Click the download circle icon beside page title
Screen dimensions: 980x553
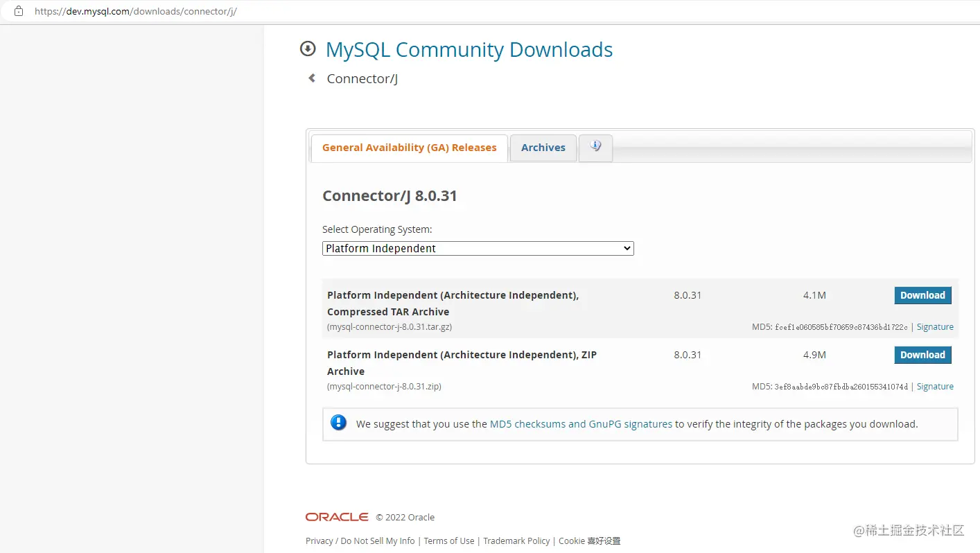coord(308,49)
